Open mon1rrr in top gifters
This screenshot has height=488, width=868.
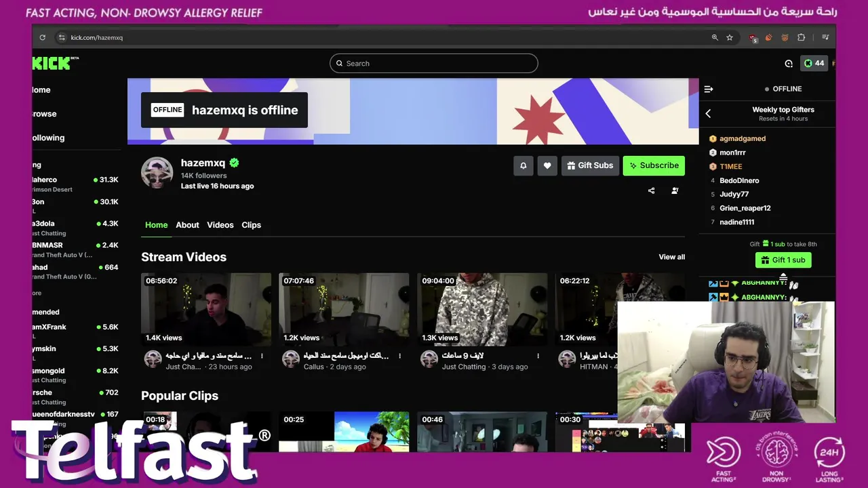732,152
